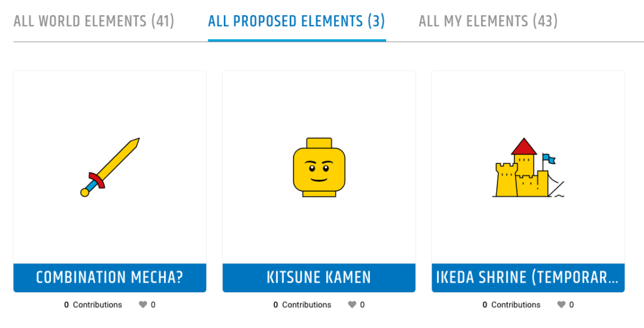Switch to All World Elements tab

pos(94,21)
